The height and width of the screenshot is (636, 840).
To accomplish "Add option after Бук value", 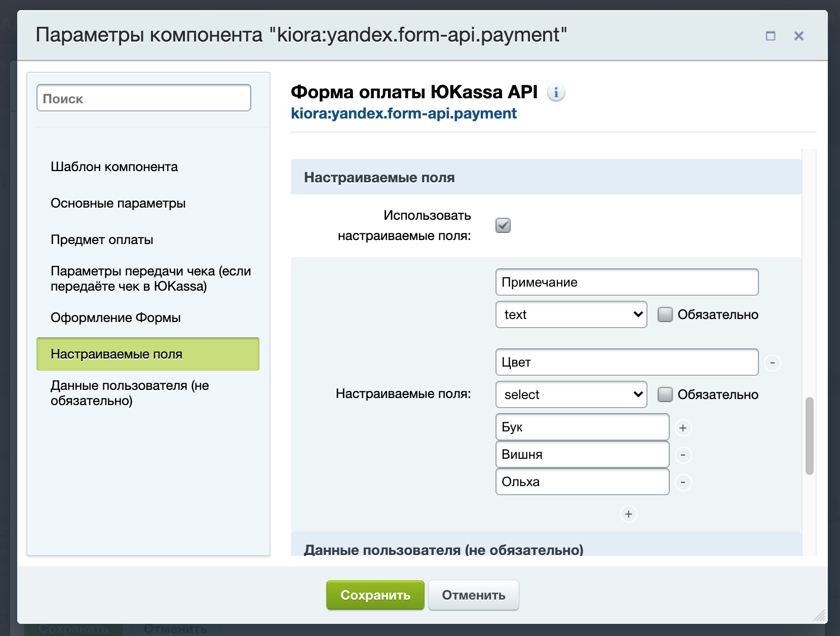I will pos(682,428).
